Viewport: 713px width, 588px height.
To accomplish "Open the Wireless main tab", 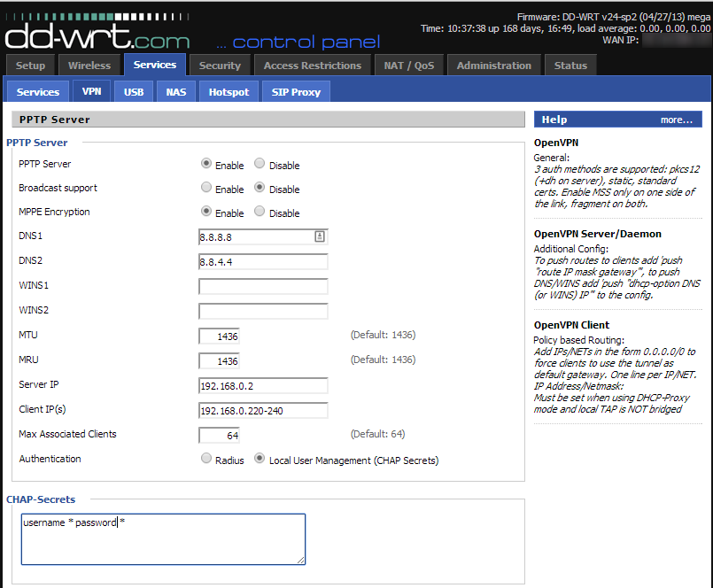I will pos(89,65).
